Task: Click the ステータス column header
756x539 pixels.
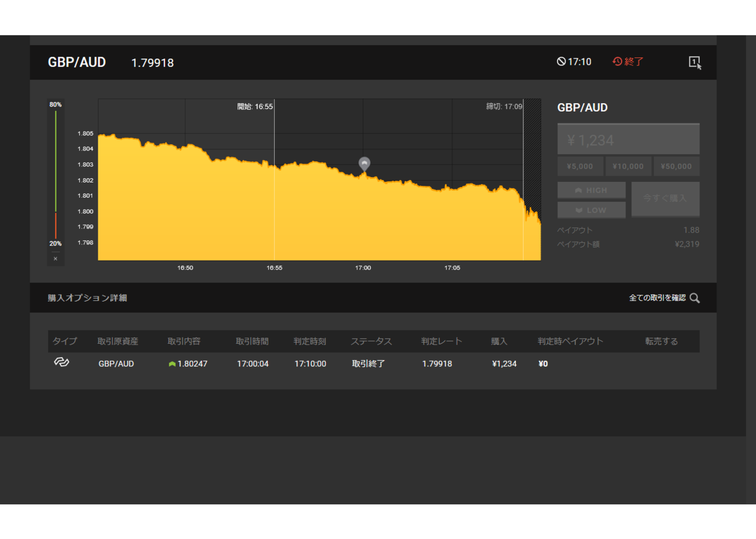Action: pyautogui.click(x=371, y=341)
